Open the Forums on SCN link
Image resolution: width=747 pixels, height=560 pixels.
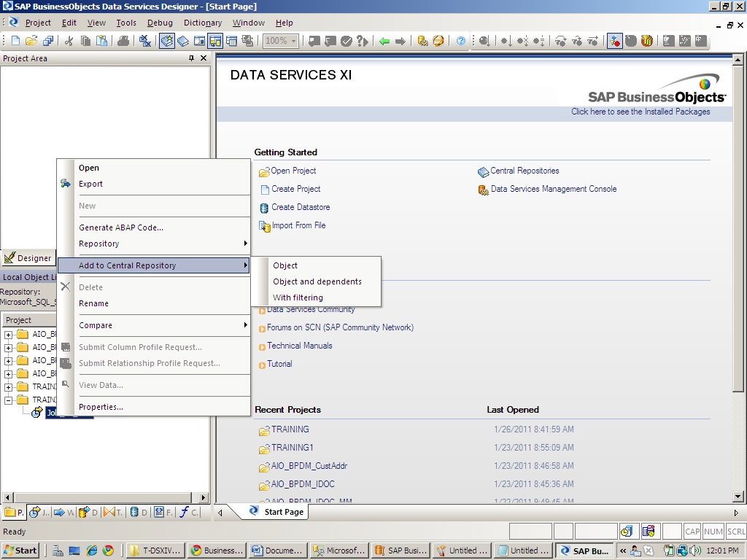point(340,327)
